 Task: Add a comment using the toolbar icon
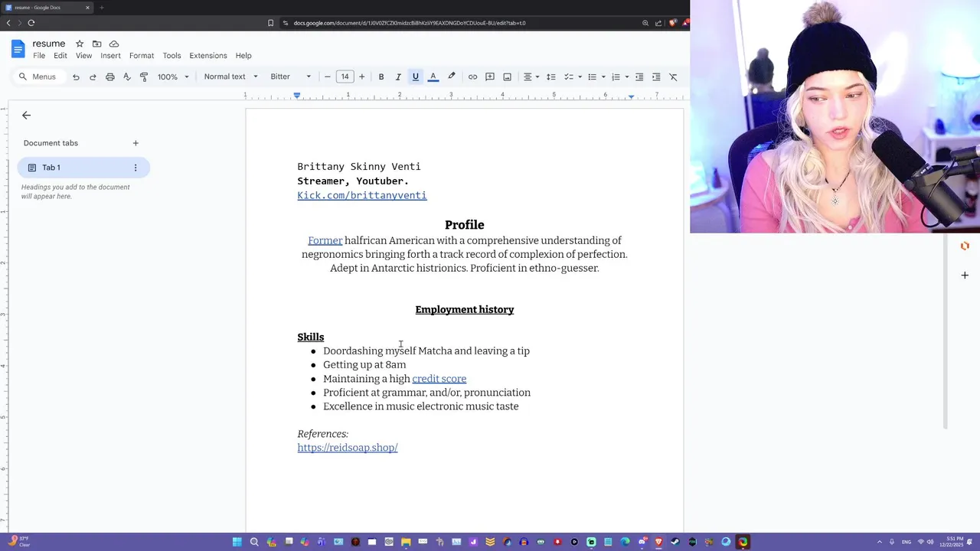tap(490, 77)
